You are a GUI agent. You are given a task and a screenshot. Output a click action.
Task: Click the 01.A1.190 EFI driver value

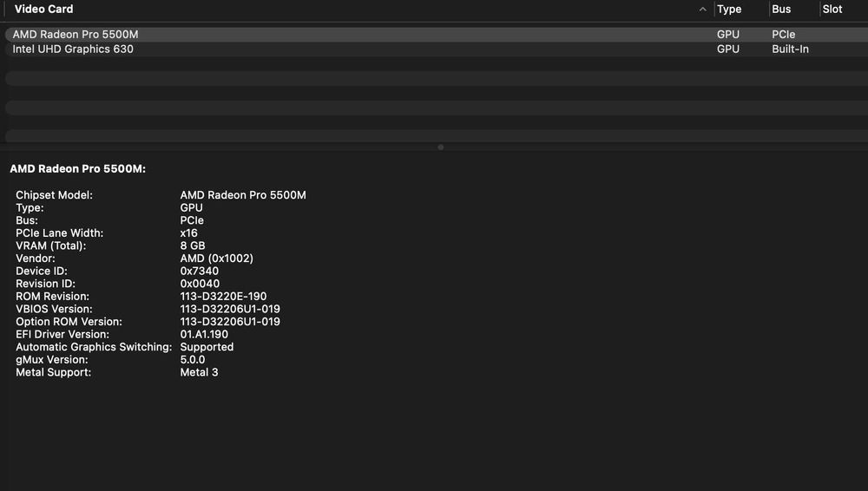tap(204, 335)
